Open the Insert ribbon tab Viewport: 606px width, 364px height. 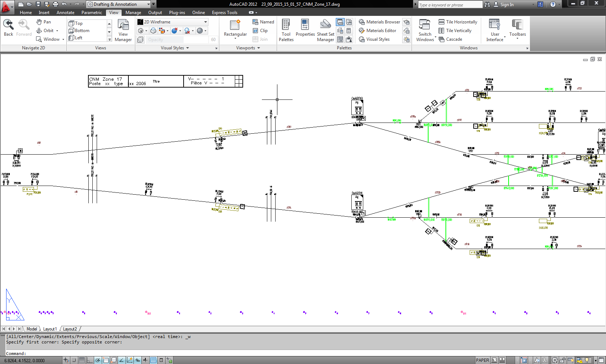[44, 13]
